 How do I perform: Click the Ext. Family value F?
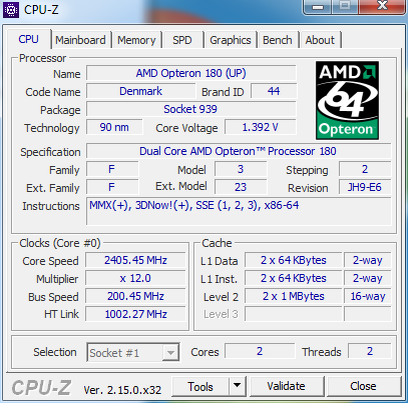click(x=112, y=187)
